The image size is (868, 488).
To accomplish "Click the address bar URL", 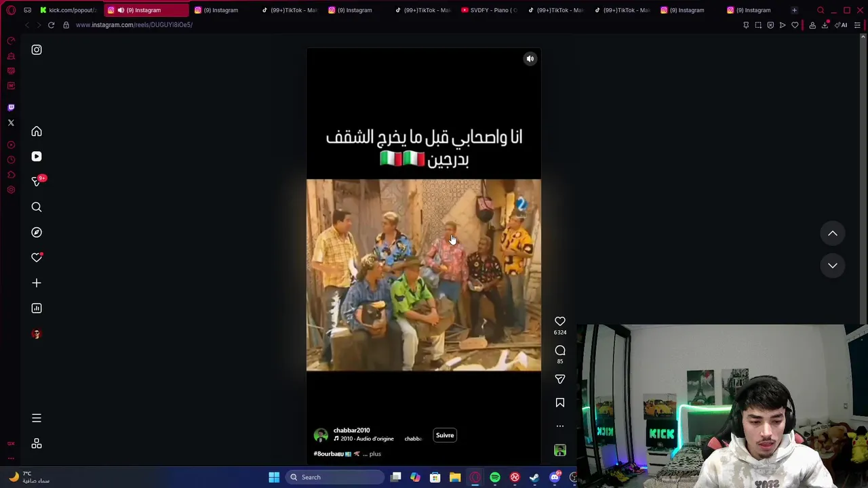I will coord(134,25).
